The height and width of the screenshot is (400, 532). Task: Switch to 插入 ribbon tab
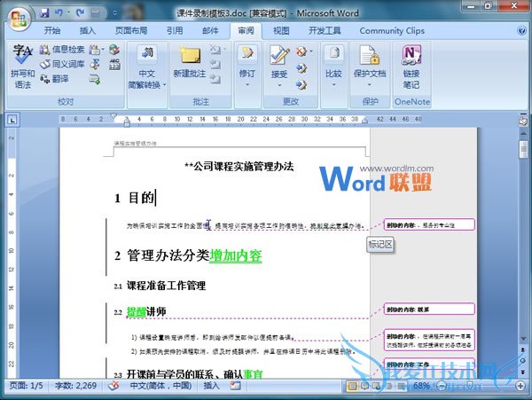(x=88, y=31)
